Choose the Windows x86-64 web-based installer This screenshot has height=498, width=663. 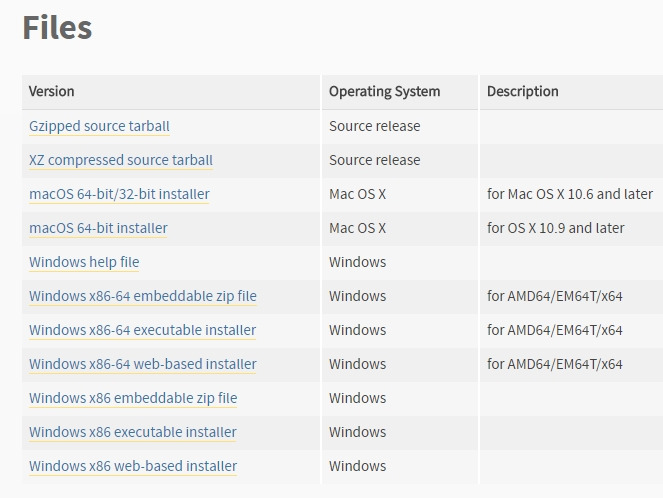142,364
